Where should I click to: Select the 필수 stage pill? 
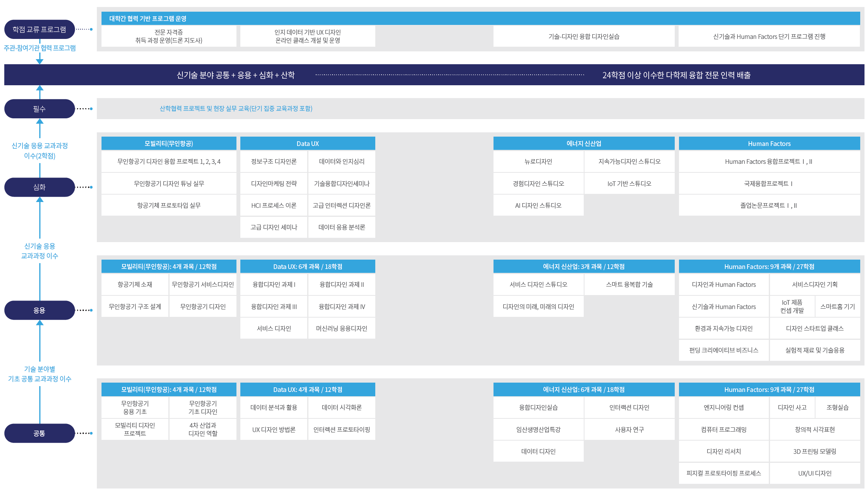point(39,109)
